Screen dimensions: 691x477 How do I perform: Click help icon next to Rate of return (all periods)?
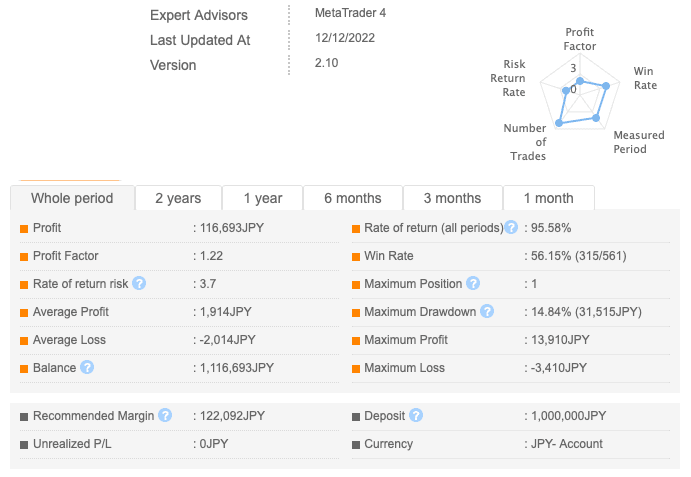tap(511, 228)
